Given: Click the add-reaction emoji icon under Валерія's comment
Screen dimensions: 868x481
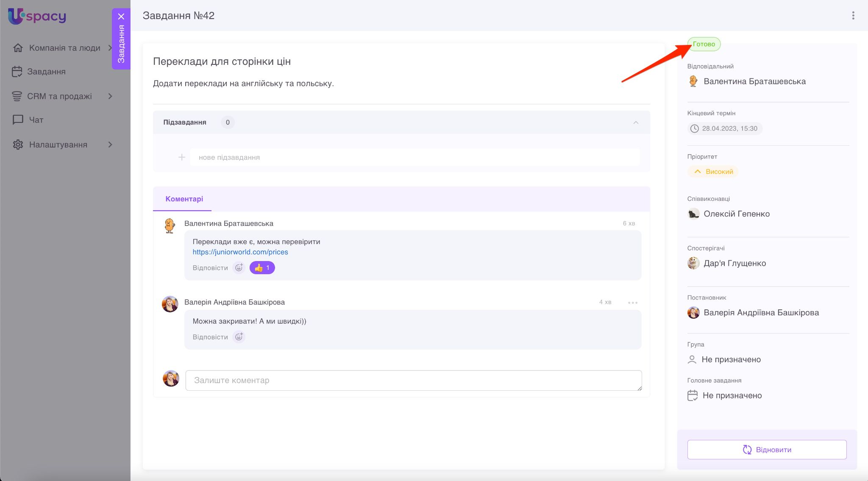Looking at the screenshot, I should (x=239, y=337).
